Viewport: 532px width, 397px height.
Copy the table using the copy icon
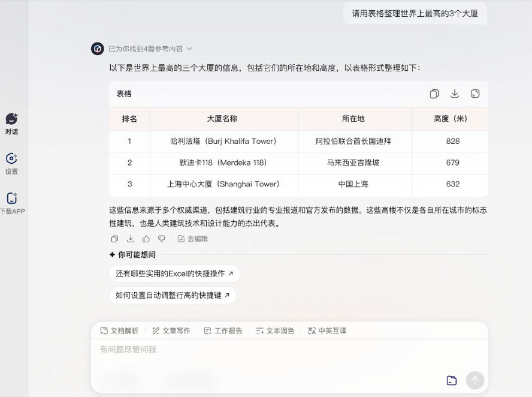point(434,94)
